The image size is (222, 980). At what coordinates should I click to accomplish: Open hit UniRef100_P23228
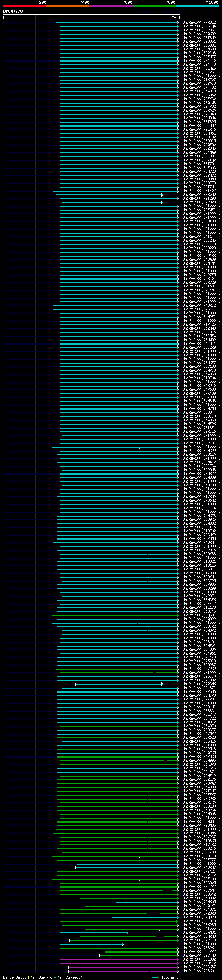[x=199, y=248]
